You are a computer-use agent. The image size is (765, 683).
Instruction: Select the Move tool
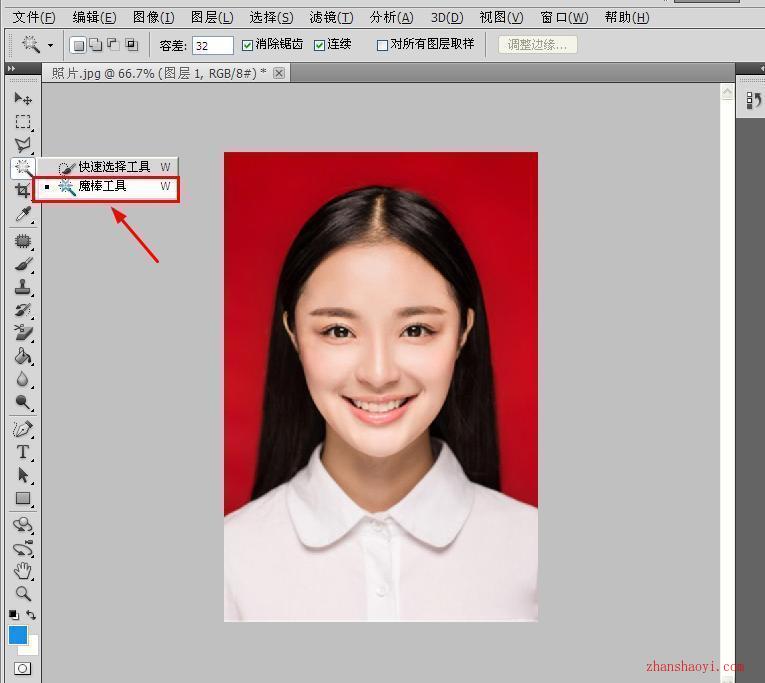22,98
